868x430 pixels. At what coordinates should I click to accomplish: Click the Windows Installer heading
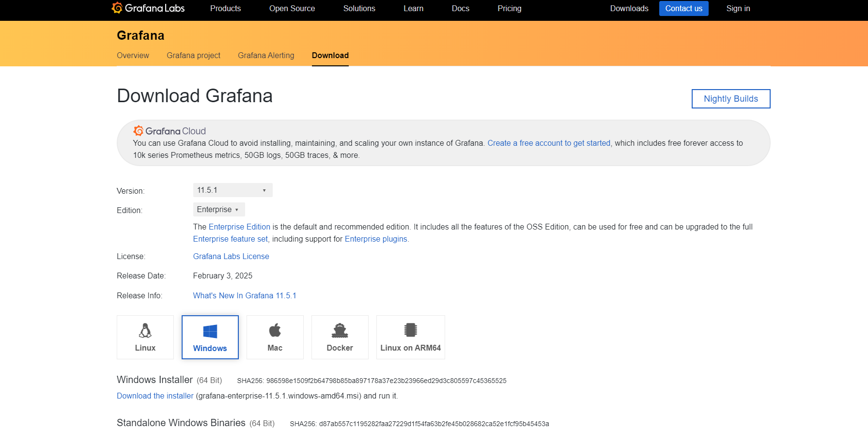(155, 380)
